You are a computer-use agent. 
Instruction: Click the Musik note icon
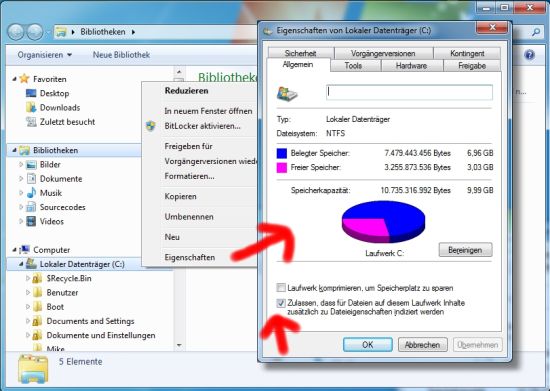point(31,193)
